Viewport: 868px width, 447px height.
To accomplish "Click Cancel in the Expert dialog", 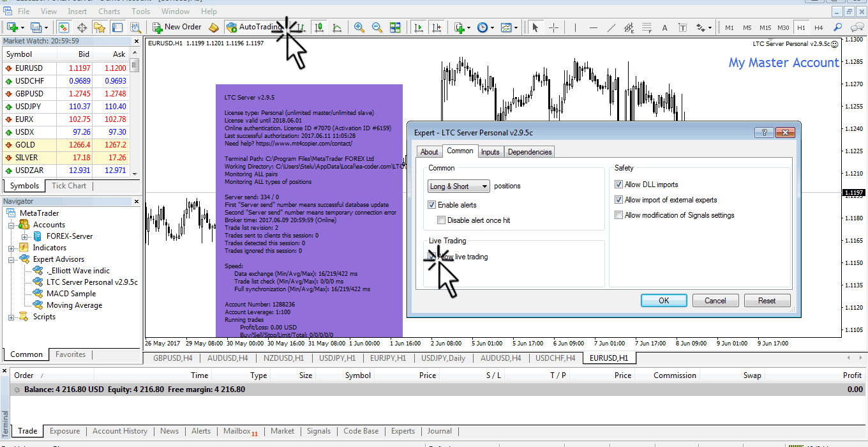I will pyautogui.click(x=715, y=301).
